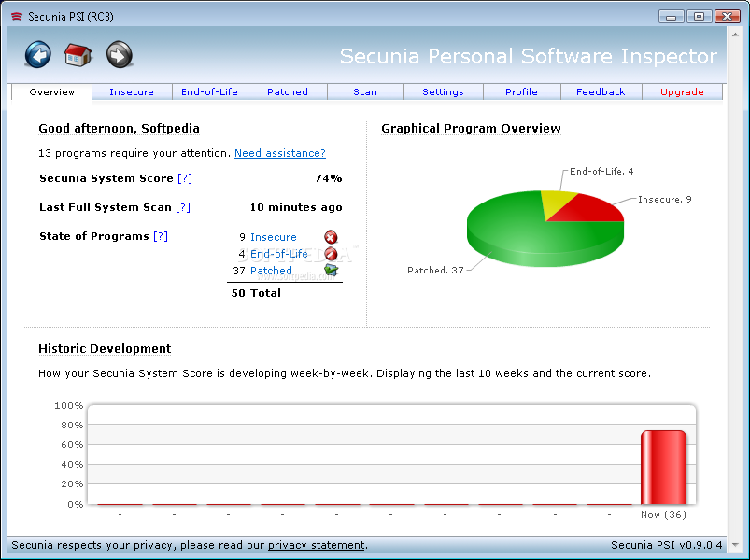Click the '10 minutes ago' scan time
The width and height of the screenshot is (750, 560).
pyautogui.click(x=296, y=207)
